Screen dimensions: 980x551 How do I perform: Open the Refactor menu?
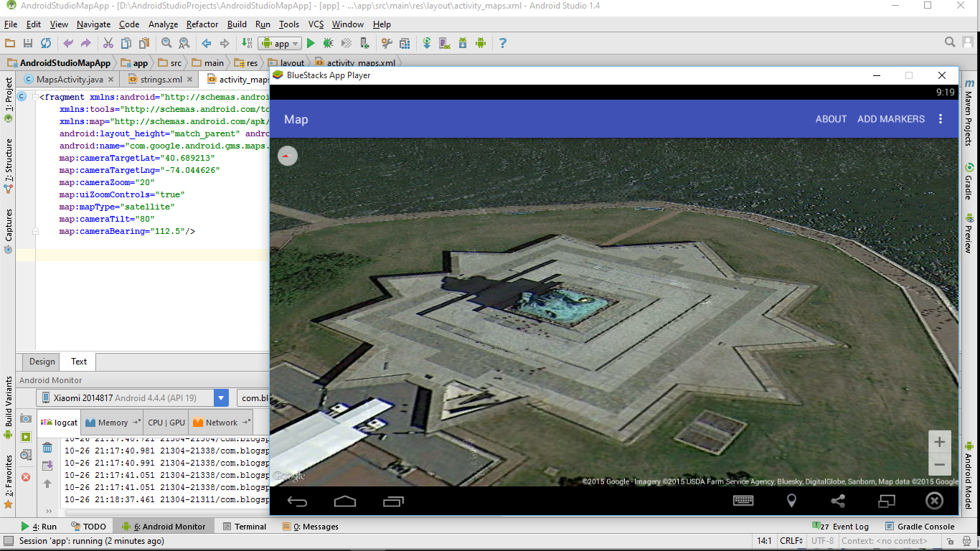pos(202,24)
